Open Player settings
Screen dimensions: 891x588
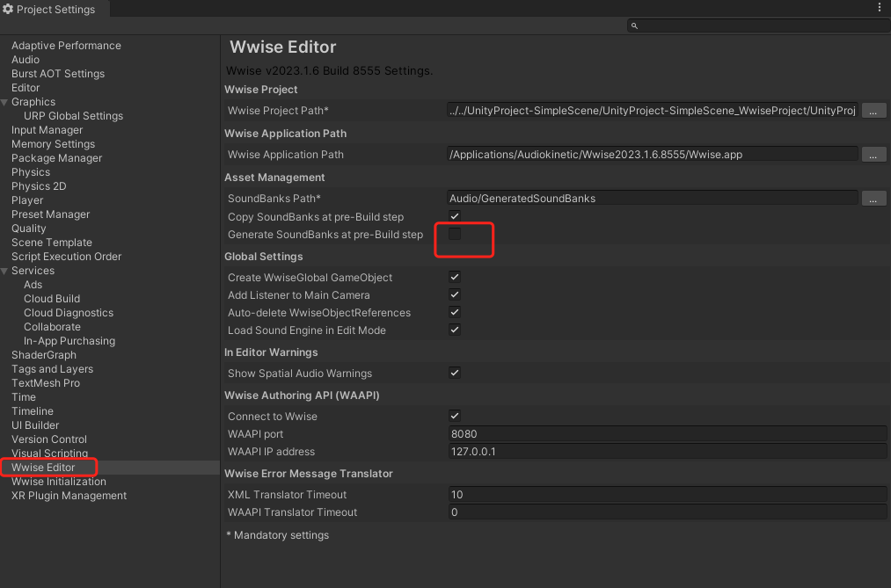point(27,200)
